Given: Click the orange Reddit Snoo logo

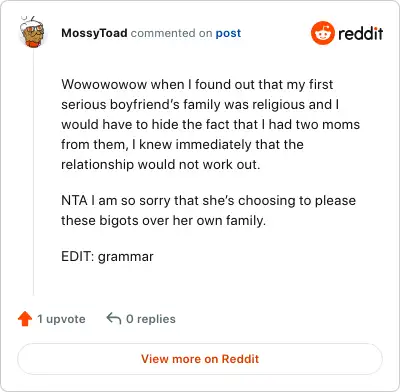Looking at the screenshot, I should (x=322, y=33).
